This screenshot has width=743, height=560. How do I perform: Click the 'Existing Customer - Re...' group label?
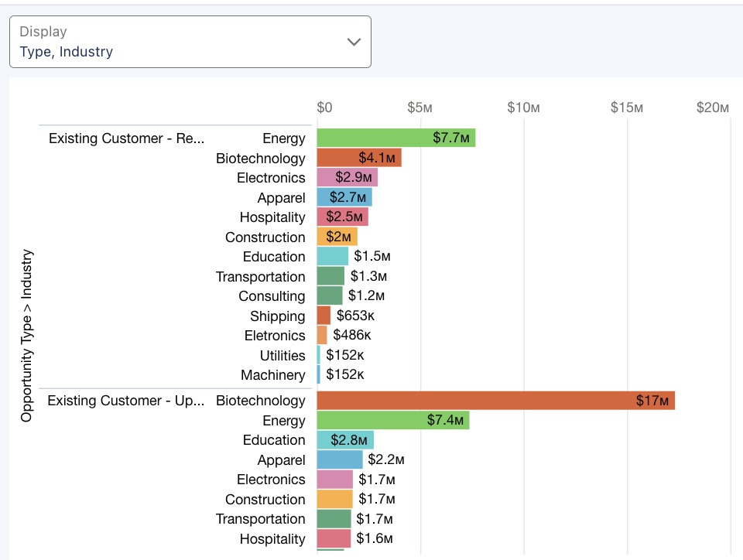click(126, 138)
